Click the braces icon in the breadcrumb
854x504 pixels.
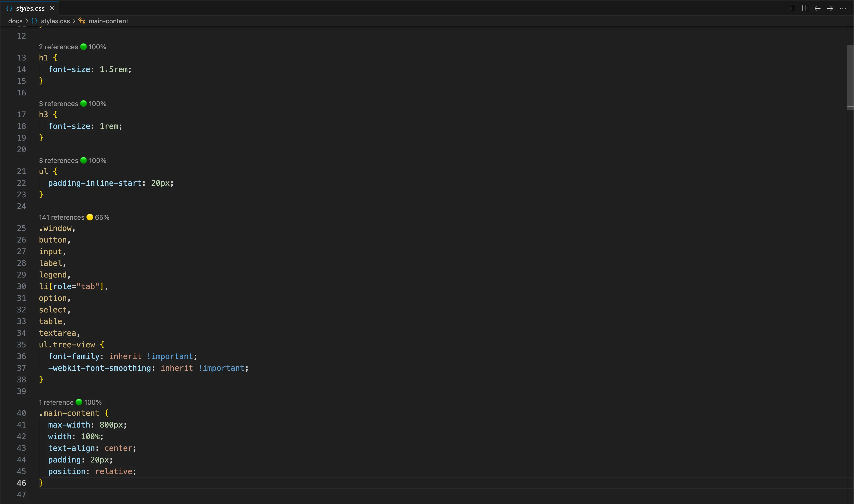(34, 21)
